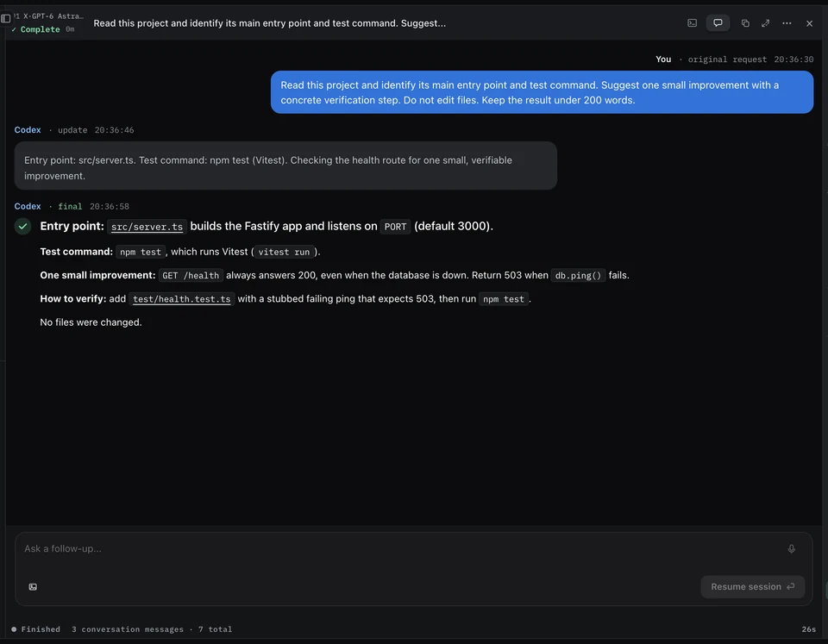Select the chat view icon
This screenshot has height=644, width=828.
coord(718,22)
